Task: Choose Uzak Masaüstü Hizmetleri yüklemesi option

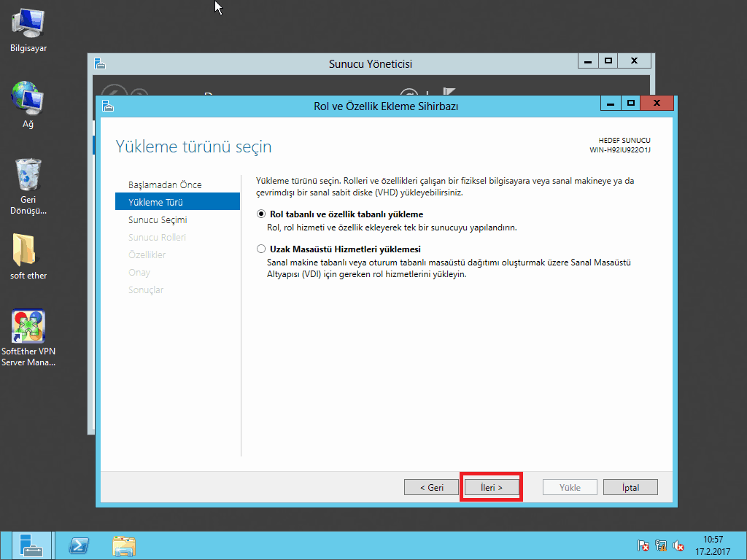Action: click(261, 249)
